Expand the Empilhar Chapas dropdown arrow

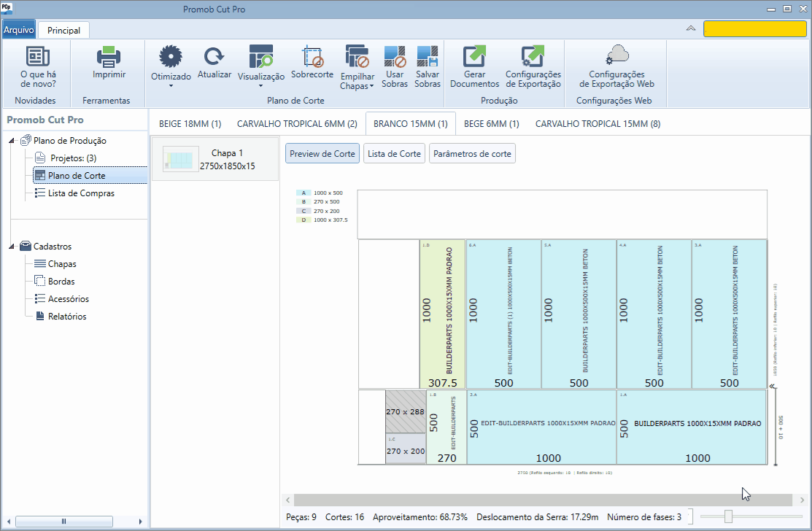point(371,86)
